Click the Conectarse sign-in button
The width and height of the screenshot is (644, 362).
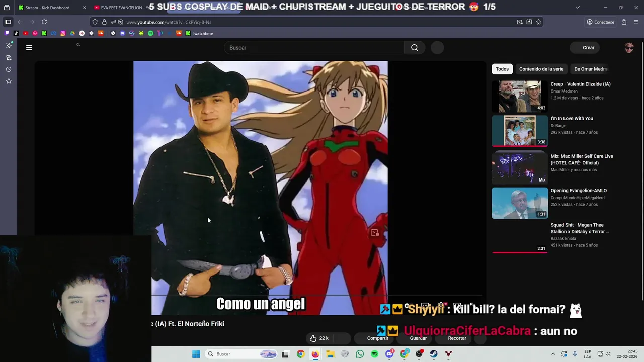[600, 22]
